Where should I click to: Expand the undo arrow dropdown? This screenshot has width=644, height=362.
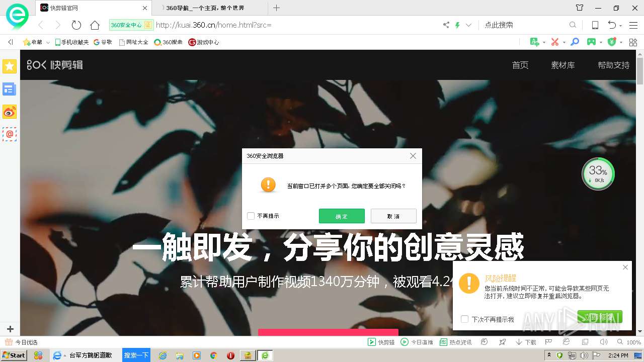[621, 25]
